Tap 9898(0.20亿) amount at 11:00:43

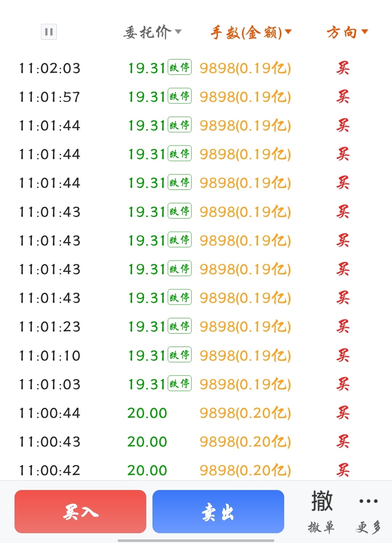point(245,442)
